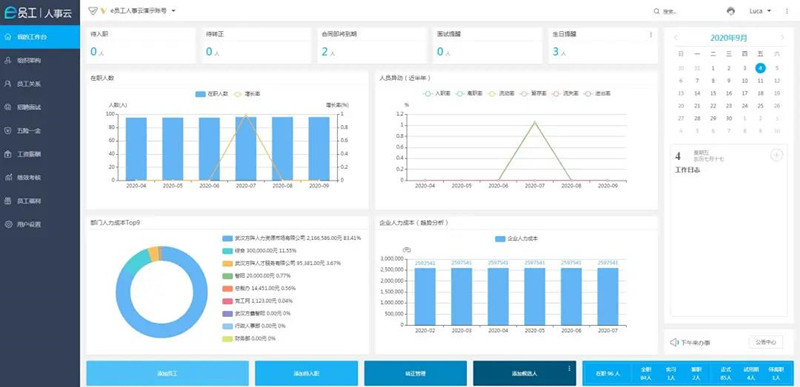Screen dimensions: 800x387
Task: Toggle the 企业人力成本 legend series
Action: 516,239
